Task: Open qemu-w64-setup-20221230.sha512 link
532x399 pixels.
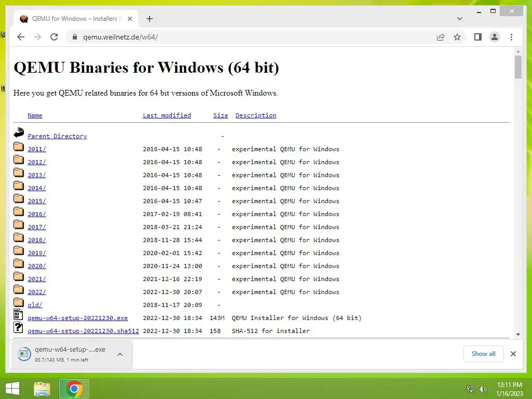Action: (x=83, y=331)
